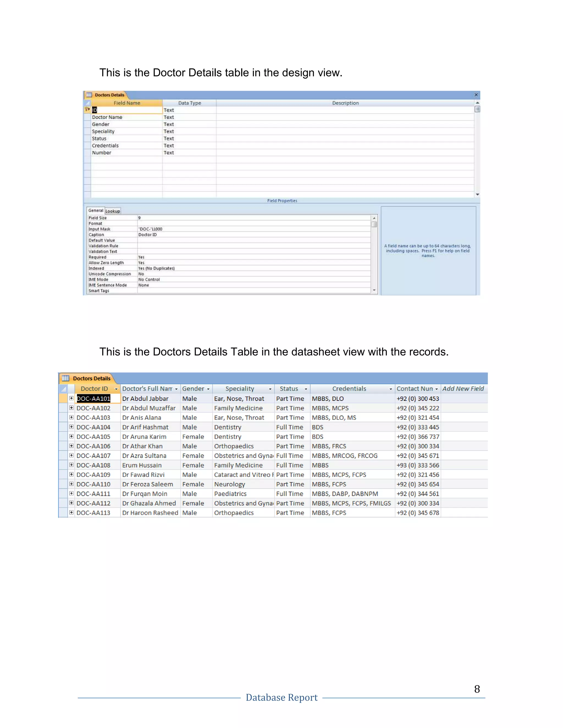Screen dimensions: 563x728
Task: Open the Contact Number column dropdown
Action: click(437, 389)
